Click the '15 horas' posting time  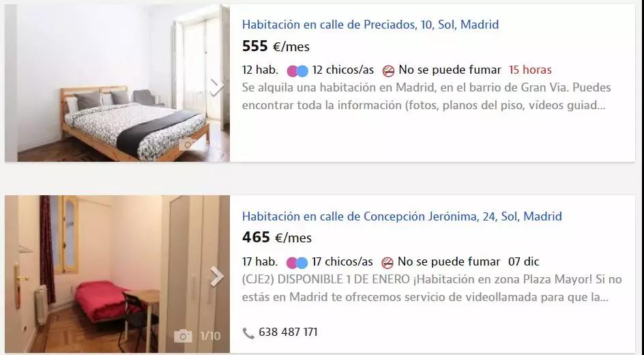click(530, 70)
